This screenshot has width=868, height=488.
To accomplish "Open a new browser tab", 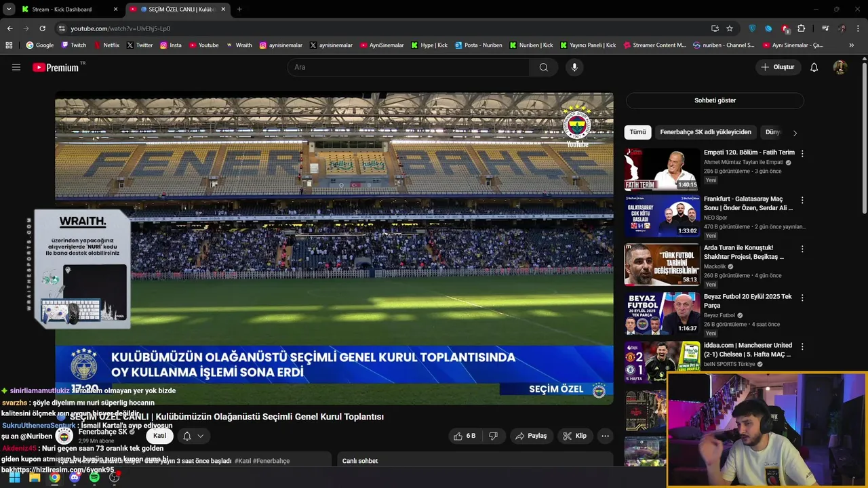I will point(239,9).
